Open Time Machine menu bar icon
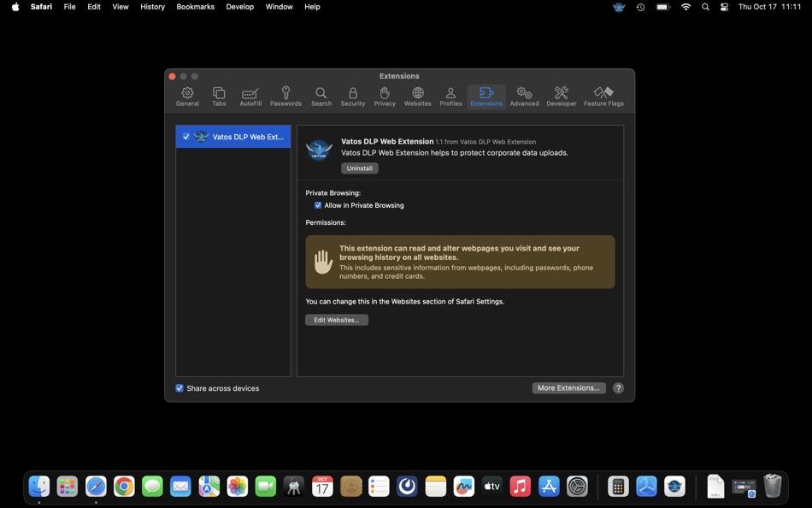This screenshot has width=812, height=508. pos(640,7)
